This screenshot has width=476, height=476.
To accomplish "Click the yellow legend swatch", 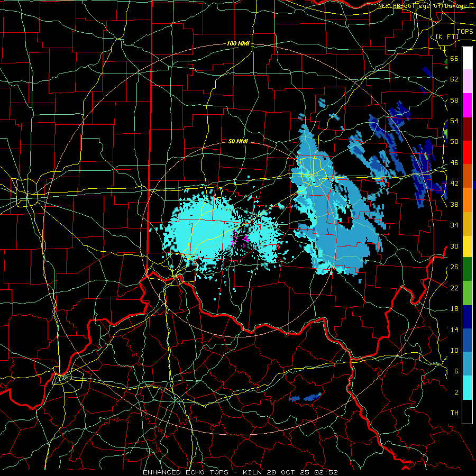I will click(x=467, y=246).
